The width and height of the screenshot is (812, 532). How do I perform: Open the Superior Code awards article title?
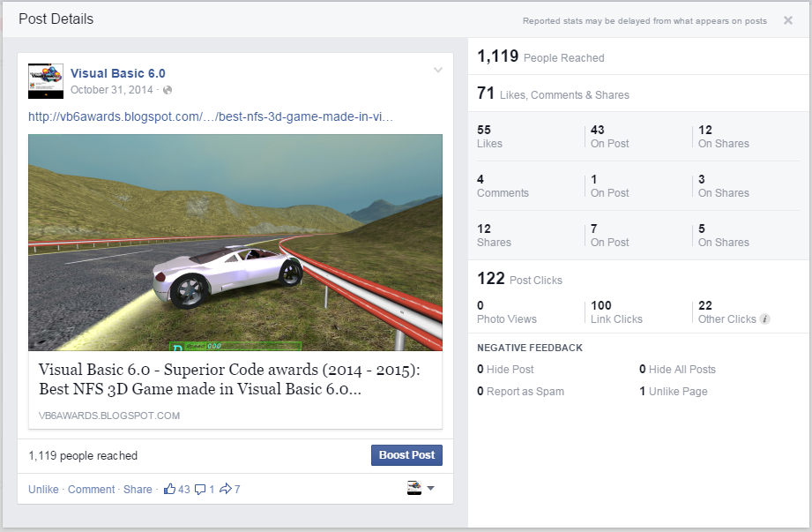click(229, 379)
